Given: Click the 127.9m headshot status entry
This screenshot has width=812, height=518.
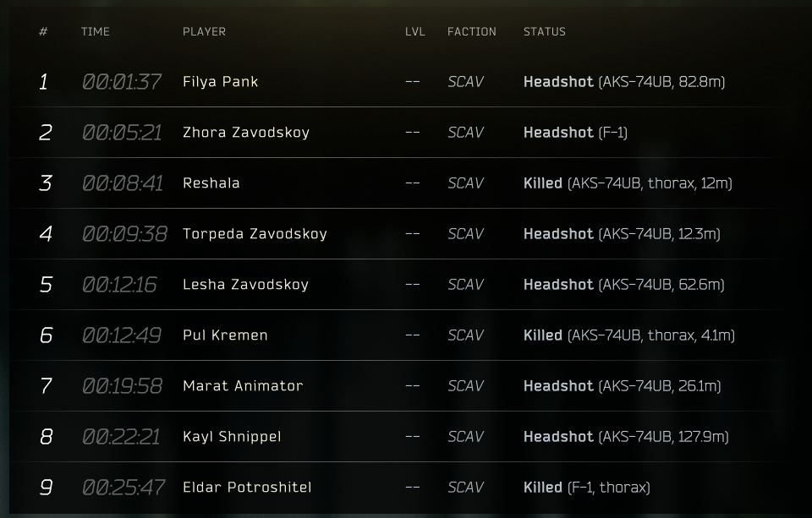Looking at the screenshot, I should [x=626, y=437].
